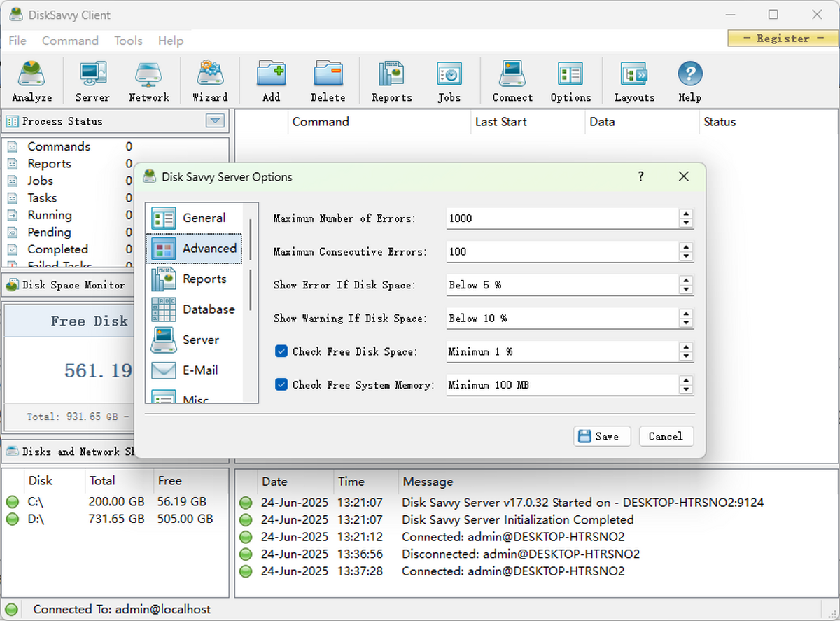Open the Show Error If Disk Space dropdown
This screenshot has width=840, height=621.
(685, 285)
